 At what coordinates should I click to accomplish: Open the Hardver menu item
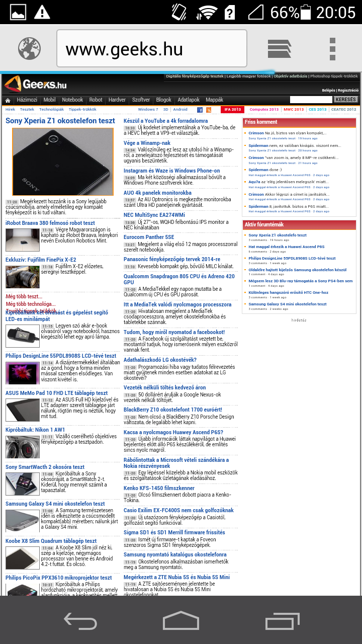click(x=117, y=100)
